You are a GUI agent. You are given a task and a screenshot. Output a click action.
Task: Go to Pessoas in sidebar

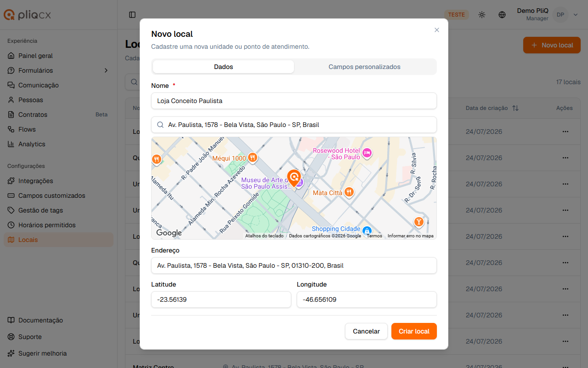click(x=58, y=100)
